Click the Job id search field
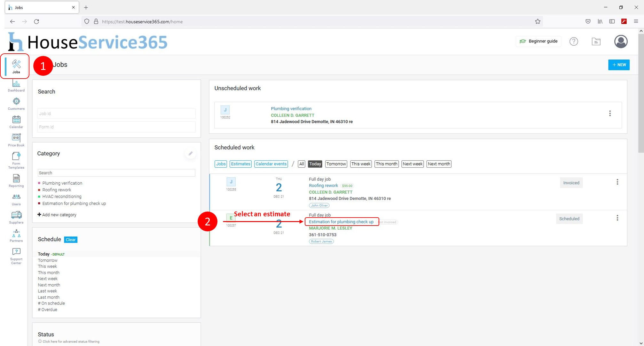 click(116, 113)
